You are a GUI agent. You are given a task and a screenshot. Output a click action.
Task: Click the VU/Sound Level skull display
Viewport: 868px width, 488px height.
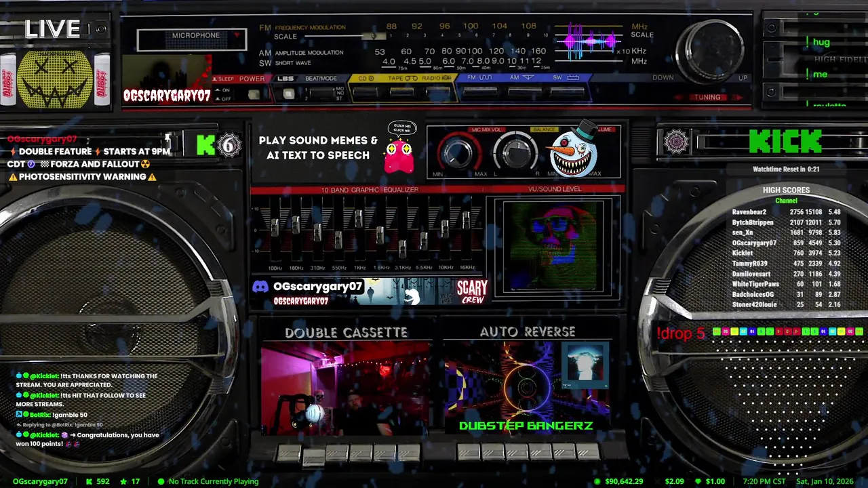tap(554, 246)
